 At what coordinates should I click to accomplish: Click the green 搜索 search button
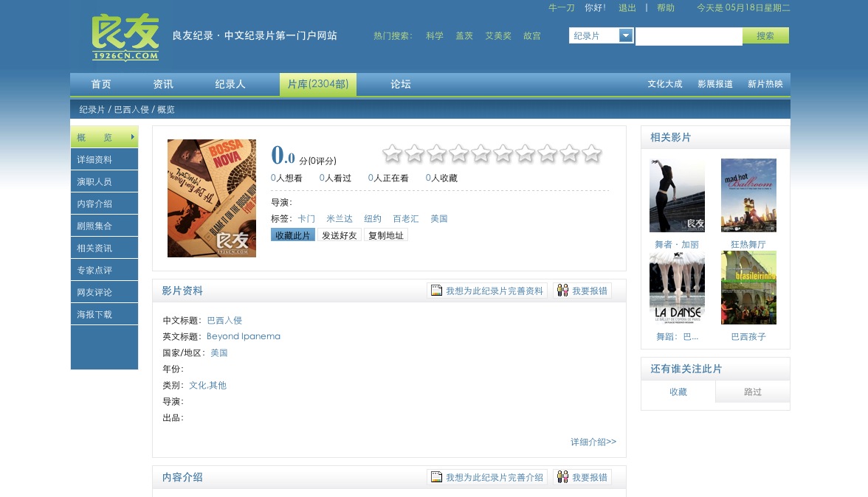[765, 35]
